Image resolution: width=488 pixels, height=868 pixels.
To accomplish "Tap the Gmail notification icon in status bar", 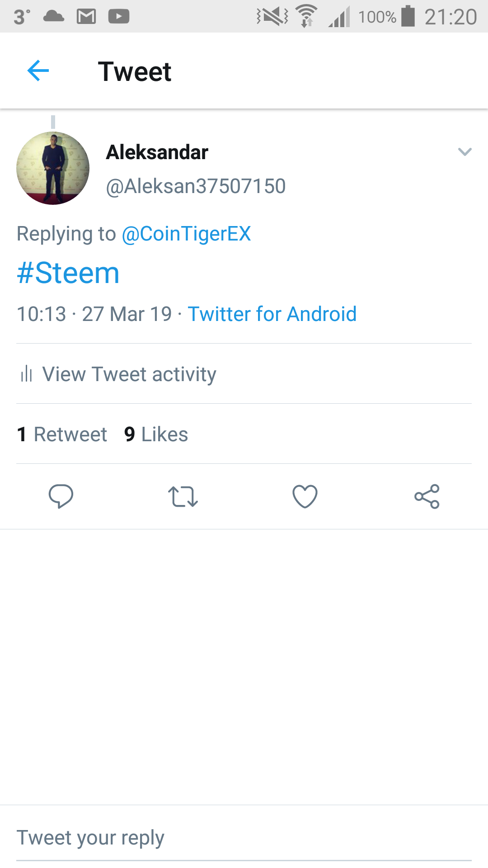I will (x=86, y=17).
